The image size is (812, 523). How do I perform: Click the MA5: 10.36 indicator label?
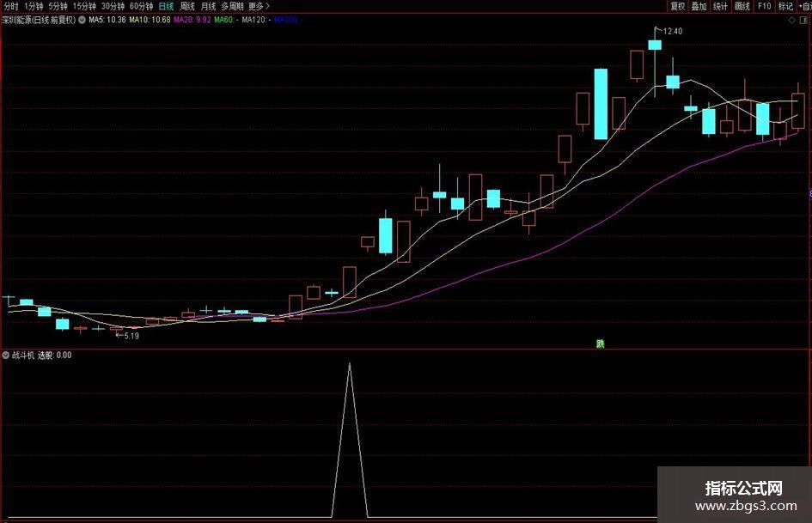(107, 20)
